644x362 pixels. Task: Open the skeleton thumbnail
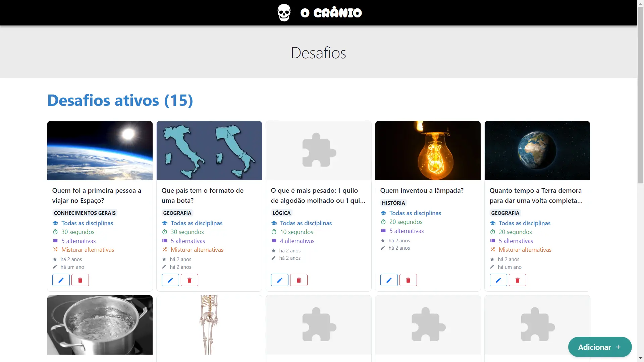[209, 325]
